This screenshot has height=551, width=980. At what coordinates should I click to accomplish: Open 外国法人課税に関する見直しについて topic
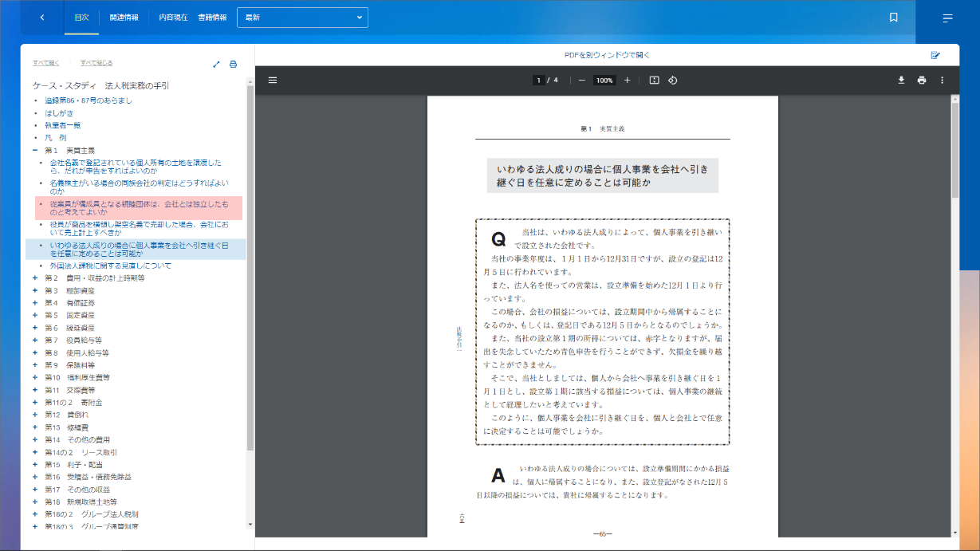pyautogui.click(x=110, y=266)
